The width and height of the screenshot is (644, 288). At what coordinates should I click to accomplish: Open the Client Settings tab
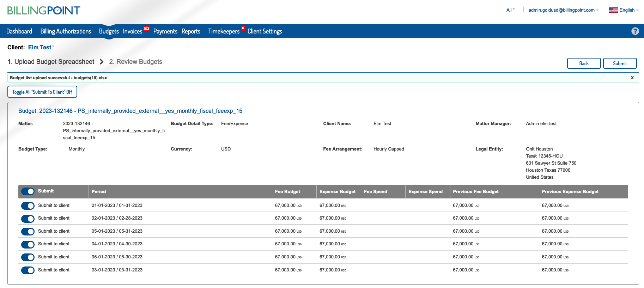tap(265, 31)
